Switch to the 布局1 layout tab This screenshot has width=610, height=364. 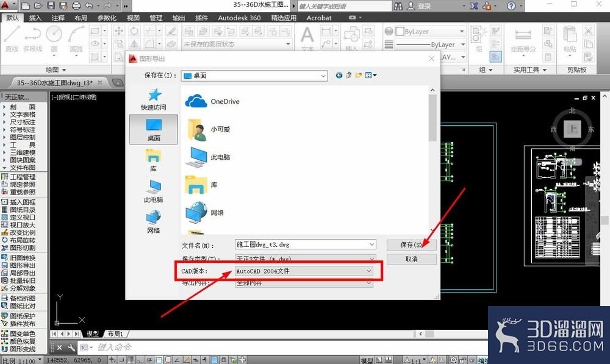[x=115, y=334]
